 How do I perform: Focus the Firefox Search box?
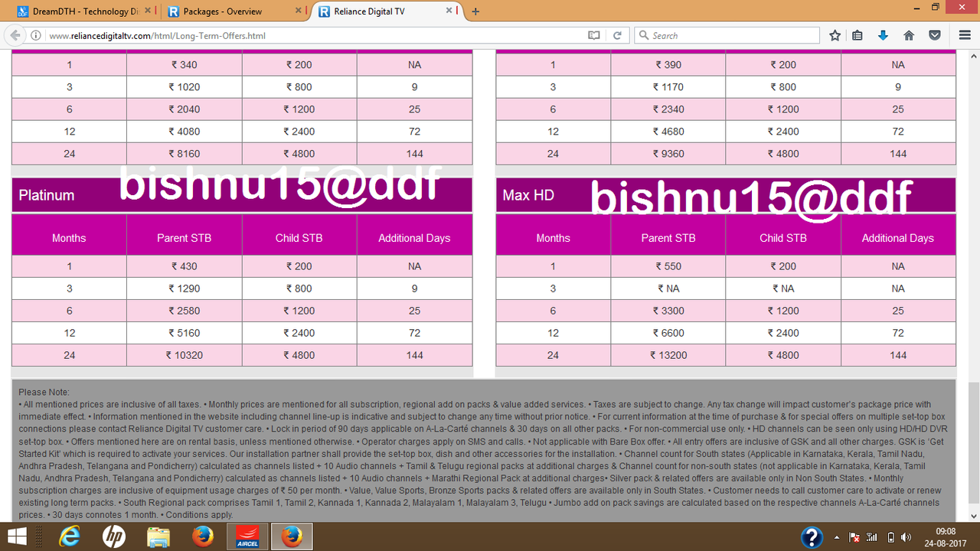tap(727, 35)
